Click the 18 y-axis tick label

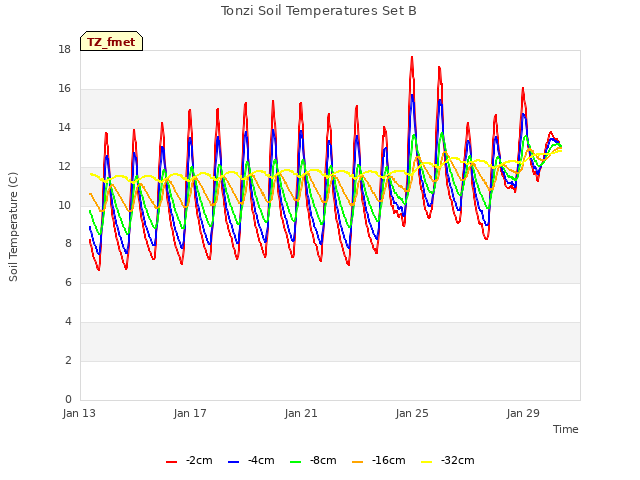pyautogui.click(x=64, y=50)
